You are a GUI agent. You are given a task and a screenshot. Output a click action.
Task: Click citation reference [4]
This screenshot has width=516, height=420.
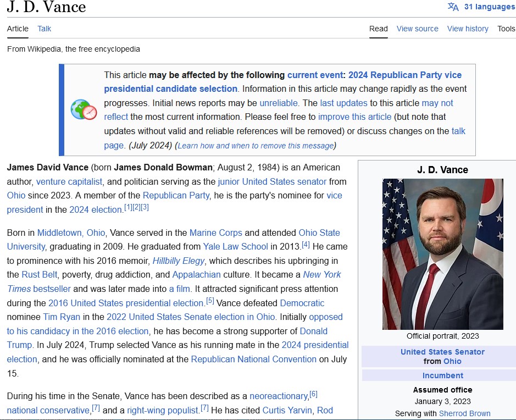click(x=306, y=245)
